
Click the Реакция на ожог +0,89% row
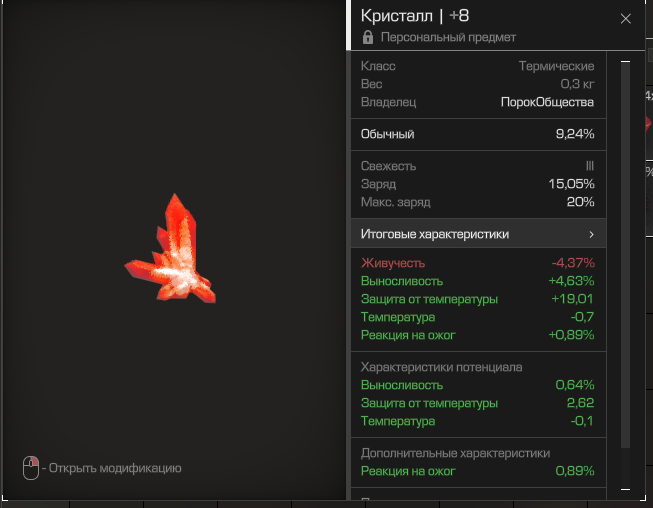click(x=478, y=335)
